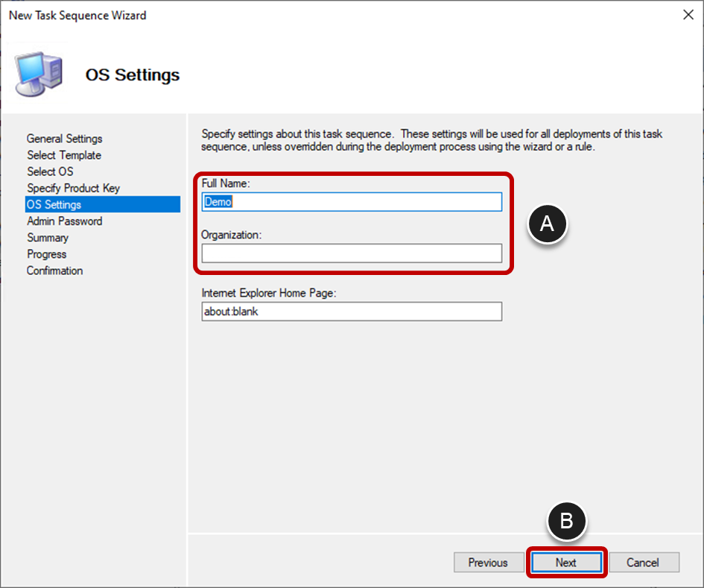Image resolution: width=704 pixels, height=588 pixels.
Task: Select the Select Template step
Action: [64, 155]
